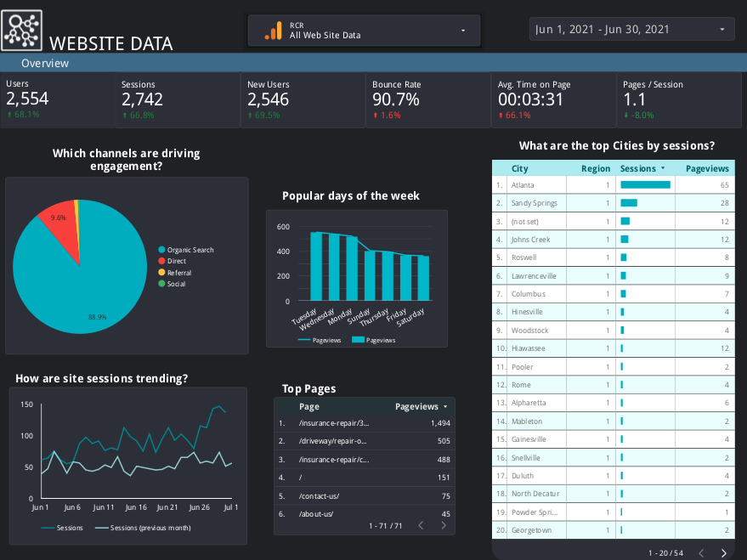Toggle Organic Search legend entry in pie chart
747x560 pixels.
pos(186,250)
